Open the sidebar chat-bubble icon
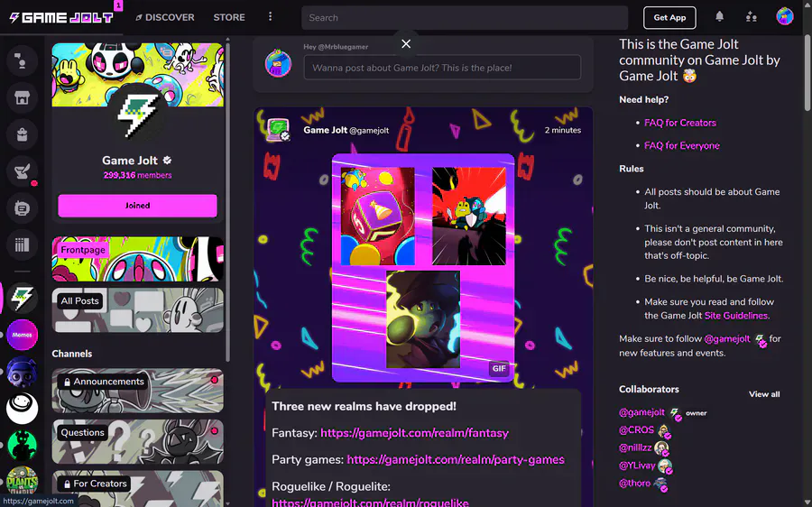This screenshot has height=507, width=812. [x=22, y=208]
